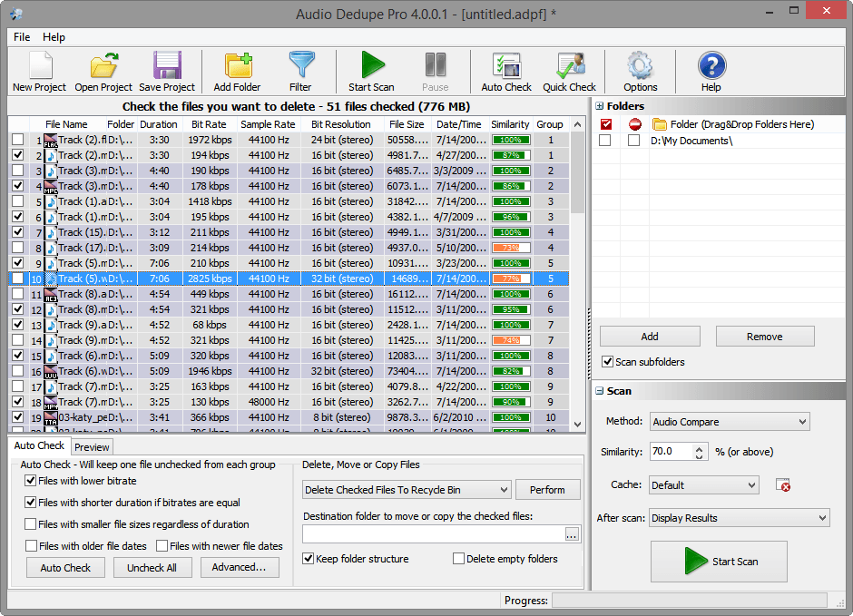
Task: Toggle Keep folder structure checkbox
Action: point(308,558)
